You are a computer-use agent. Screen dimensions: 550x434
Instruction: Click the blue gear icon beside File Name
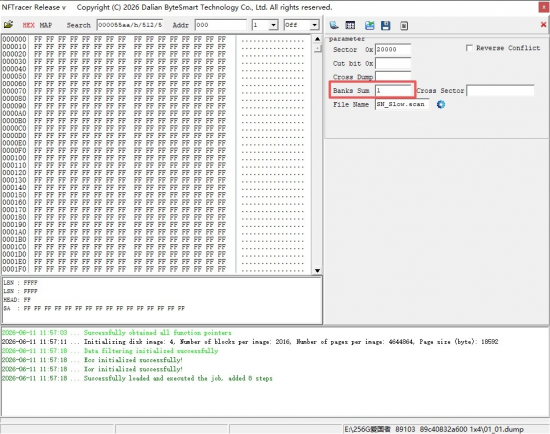pyautogui.click(x=441, y=104)
